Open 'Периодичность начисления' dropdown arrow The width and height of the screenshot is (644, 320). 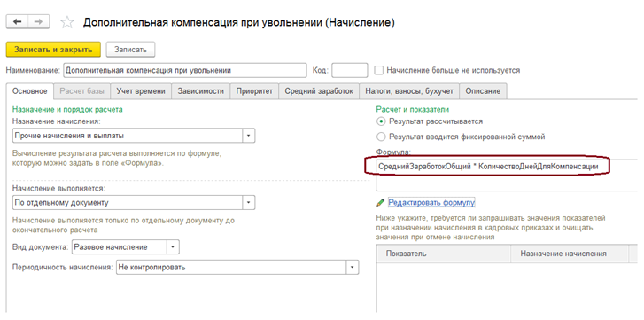tap(353, 267)
